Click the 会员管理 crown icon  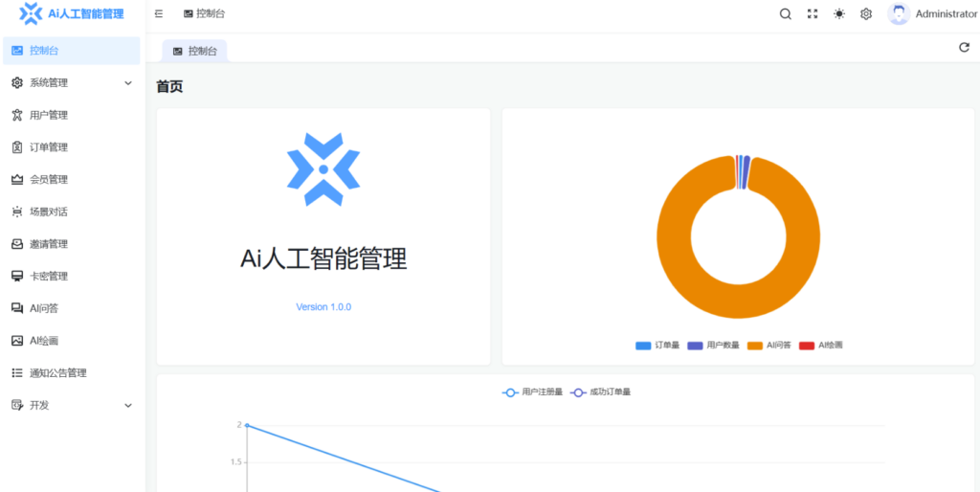point(17,180)
